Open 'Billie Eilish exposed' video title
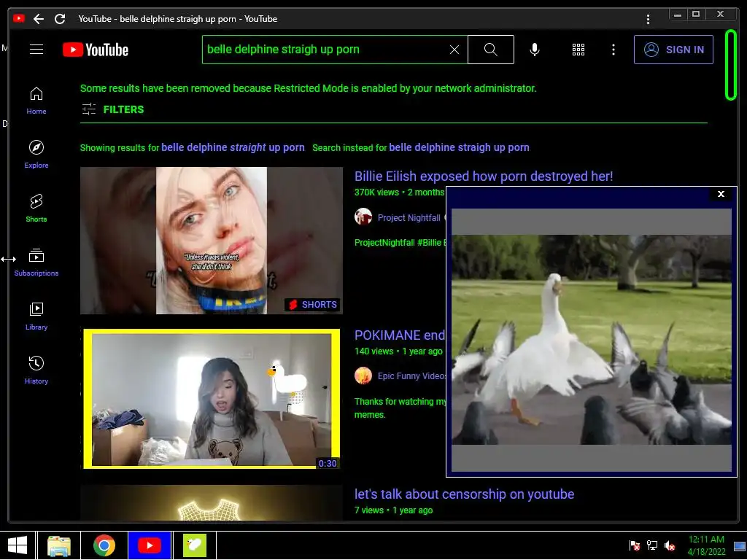 484,176
